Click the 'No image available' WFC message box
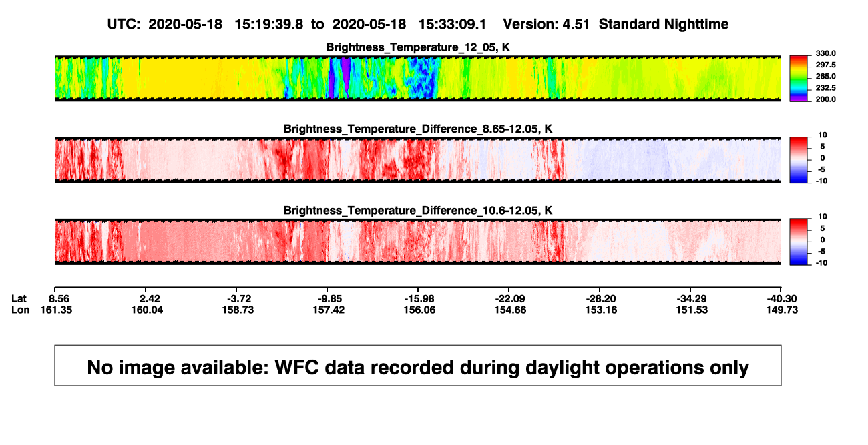The image size is (868, 445). [x=418, y=365]
